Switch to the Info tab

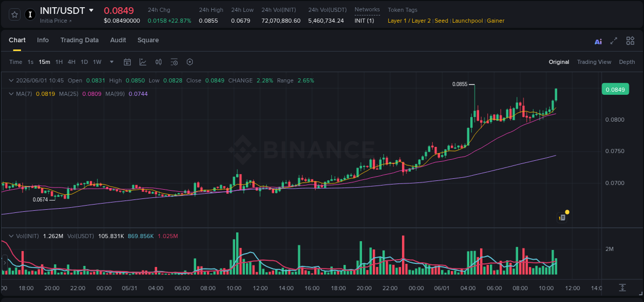click(43, 40)
